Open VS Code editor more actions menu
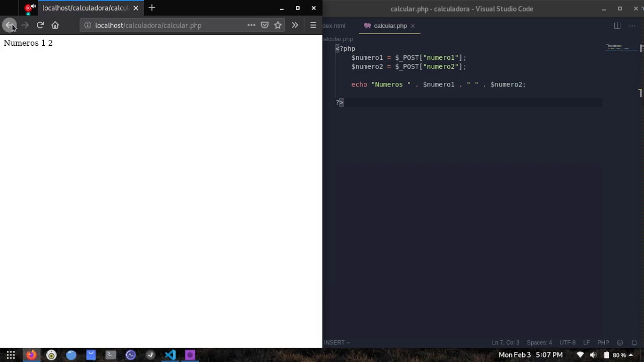Image resolution: width=644 pixels, height=362 pixels. [x=632, y=26]
